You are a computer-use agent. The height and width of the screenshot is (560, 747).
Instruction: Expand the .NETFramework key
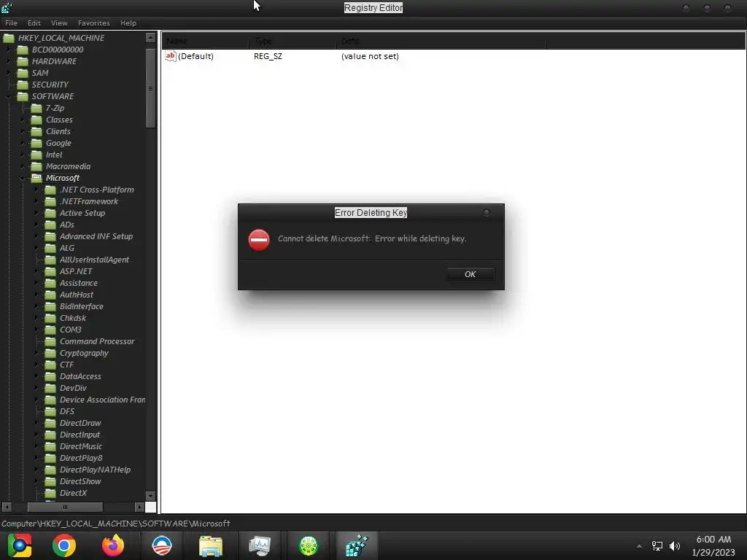(x=36, y=201)
